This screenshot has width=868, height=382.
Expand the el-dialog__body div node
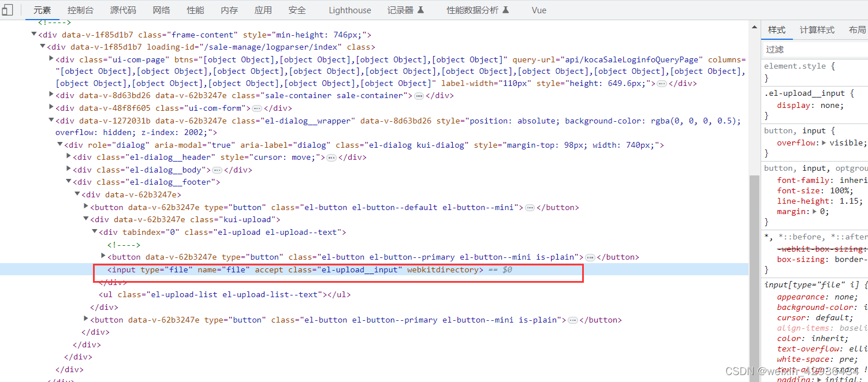pos(68,170)
